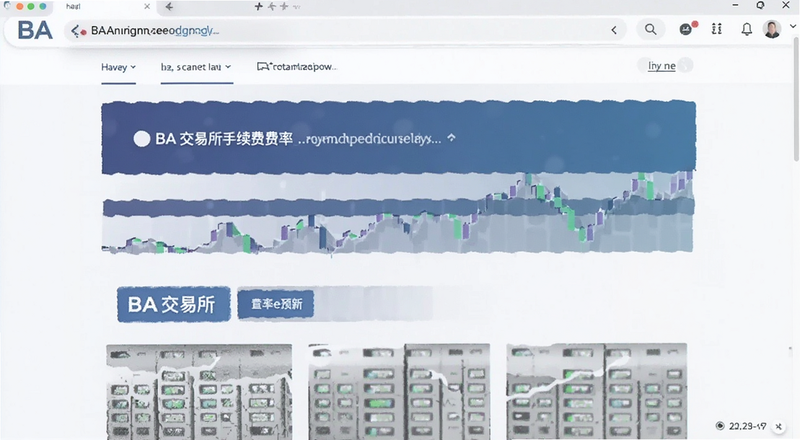Viewport: 800px width, 440px height.
Task: Click the white circle in banner title
Action: 141,139
